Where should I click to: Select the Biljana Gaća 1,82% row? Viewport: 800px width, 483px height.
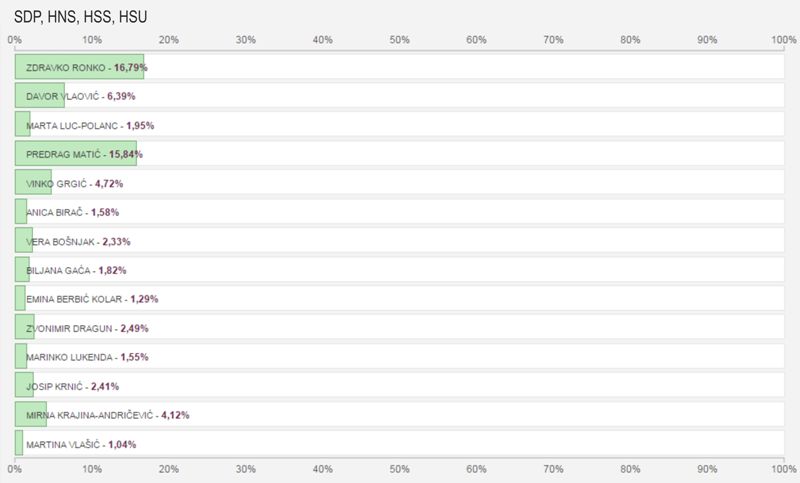(x=399, y=269)
